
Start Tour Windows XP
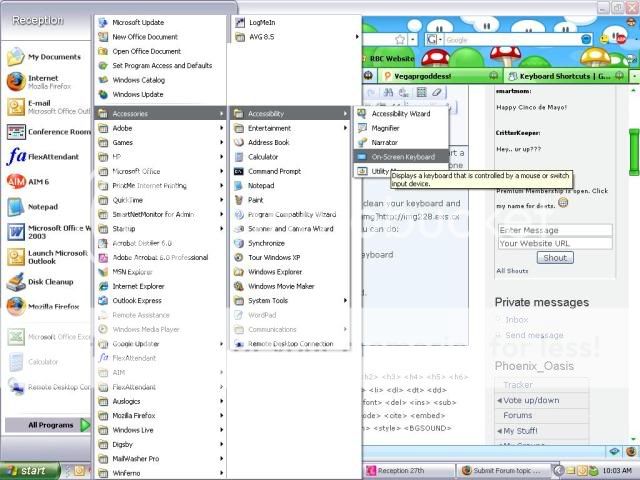coord(290,258)
